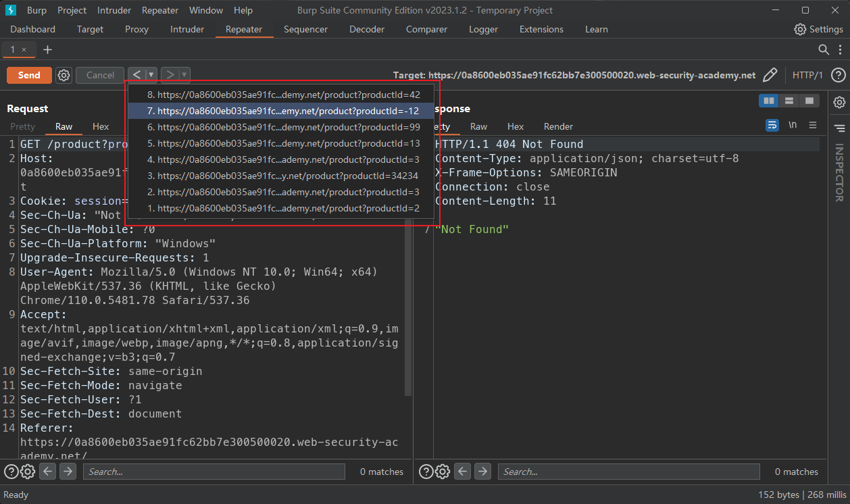Select history entry 1 productId=2
Image resolution: width=850 pixels, height=504 pixels.
pos(281,208)
